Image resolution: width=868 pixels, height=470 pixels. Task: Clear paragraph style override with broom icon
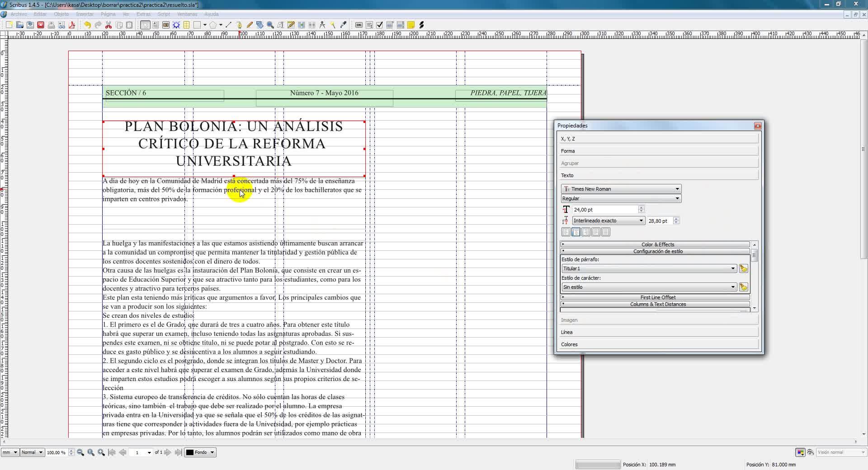click(743, 269)
